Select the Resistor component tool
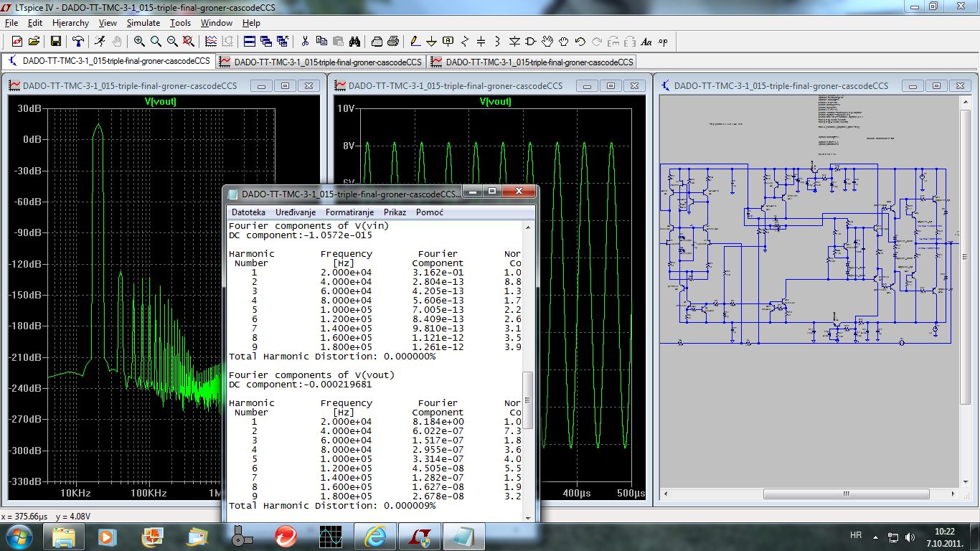980x551 pixels. 465,42
